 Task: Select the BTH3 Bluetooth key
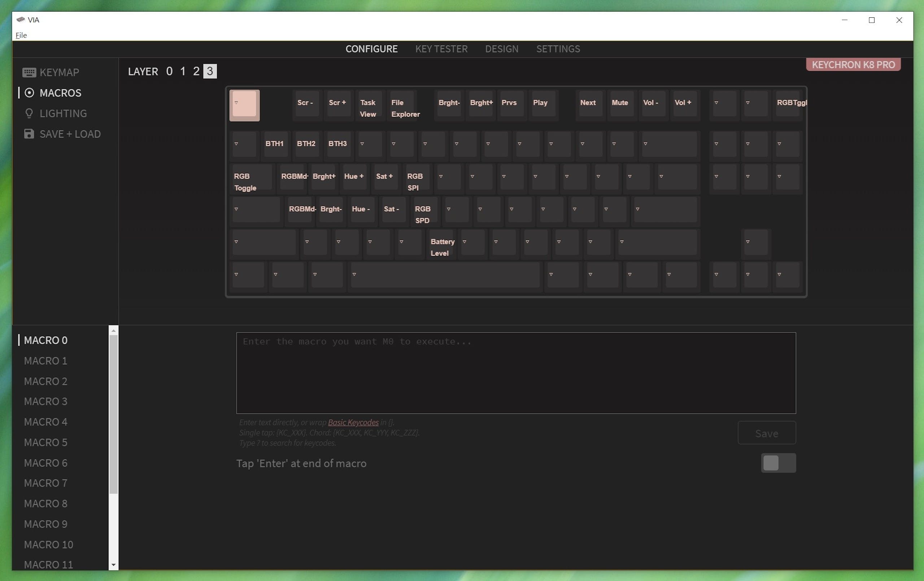[339, 146]
